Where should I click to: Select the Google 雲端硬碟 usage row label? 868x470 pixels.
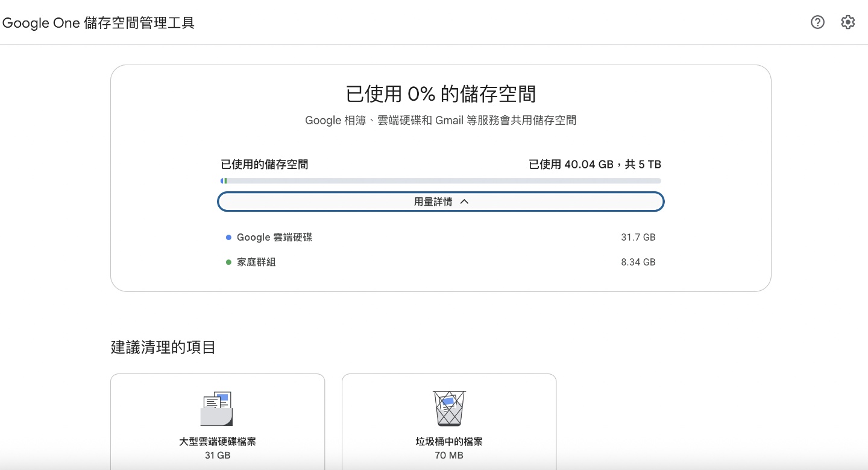[x=274, y=238]
